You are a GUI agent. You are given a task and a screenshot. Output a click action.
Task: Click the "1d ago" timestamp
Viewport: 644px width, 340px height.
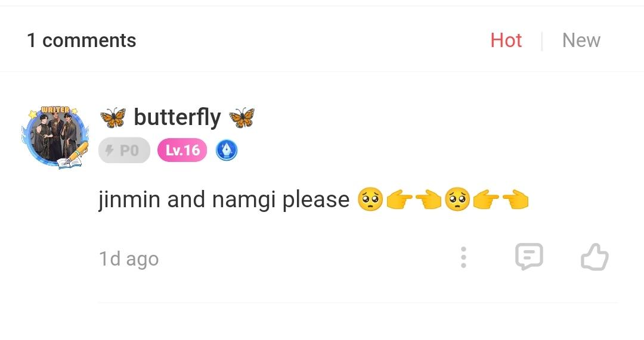tap(129, 259)
